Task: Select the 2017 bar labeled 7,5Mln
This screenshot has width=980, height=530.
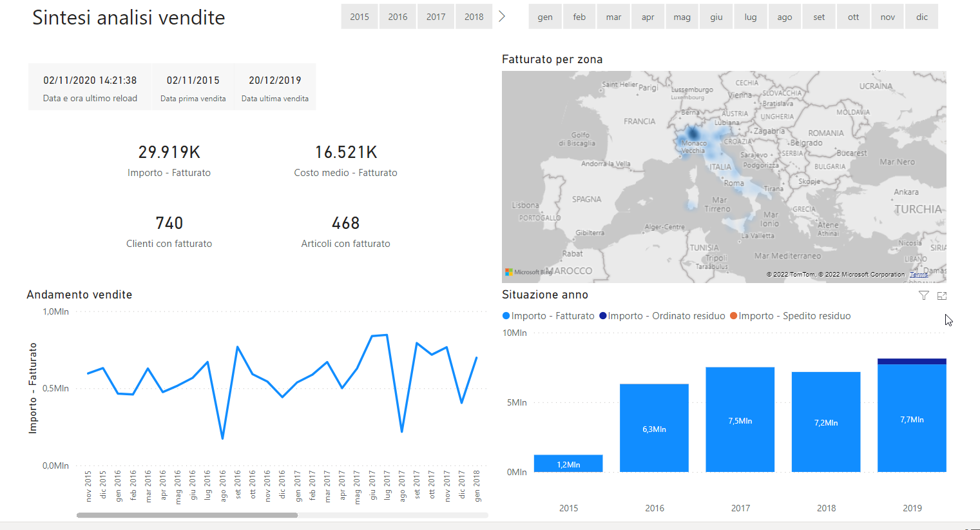Action: [x=740, y=420]
